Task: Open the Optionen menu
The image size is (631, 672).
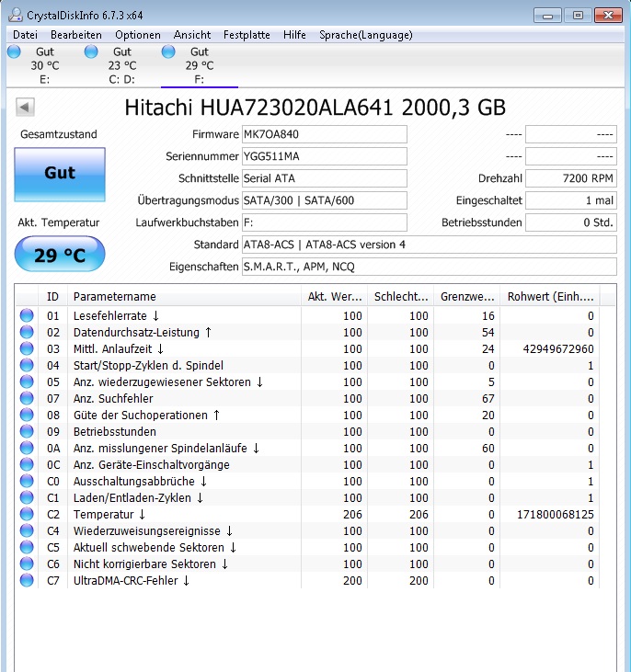Action: pos(138,35)
